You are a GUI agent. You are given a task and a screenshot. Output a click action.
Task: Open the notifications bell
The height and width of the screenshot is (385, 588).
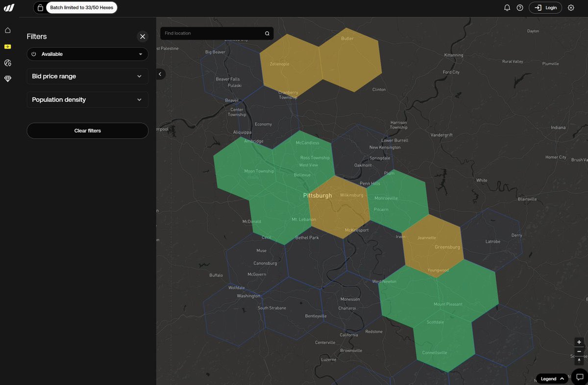507,8
